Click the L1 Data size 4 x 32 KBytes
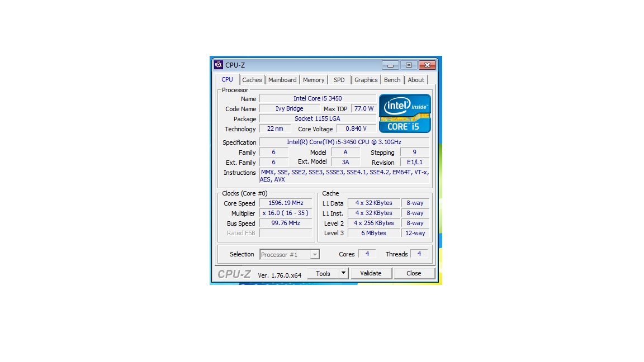644x362 pixels. point(374,203)
